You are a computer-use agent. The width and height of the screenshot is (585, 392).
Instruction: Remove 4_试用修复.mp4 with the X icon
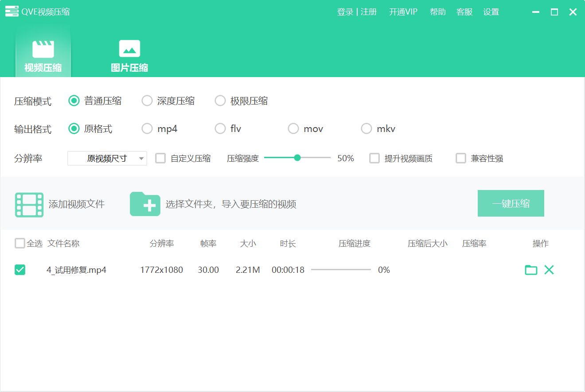pyautogui.click(x=549, y=270)
